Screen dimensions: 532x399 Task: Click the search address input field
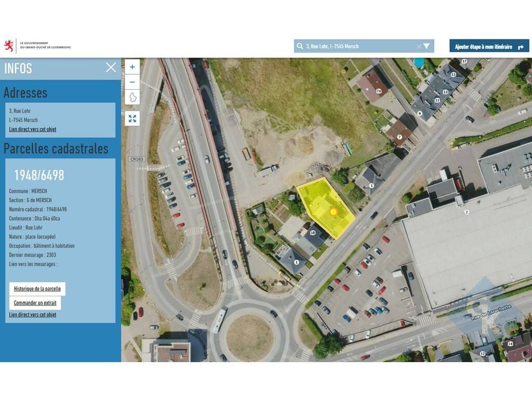358,46
